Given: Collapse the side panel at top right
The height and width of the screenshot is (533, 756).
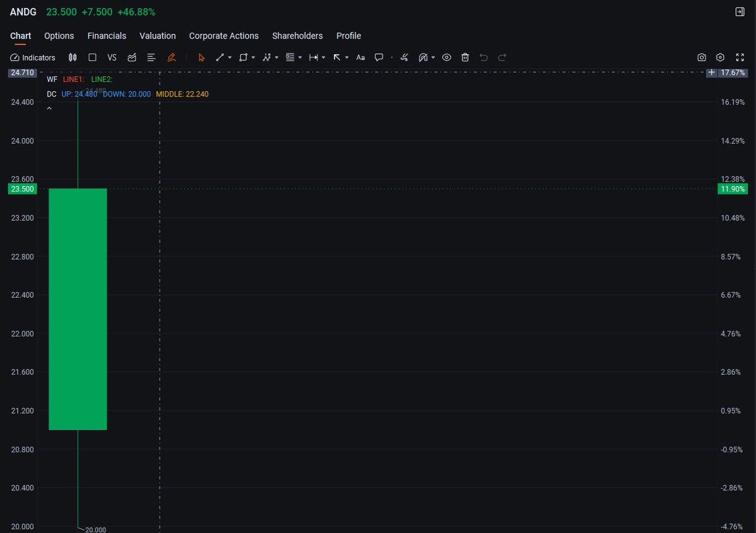Looking at the screenshot, I should pyautogui.click(x=740, y=12).
